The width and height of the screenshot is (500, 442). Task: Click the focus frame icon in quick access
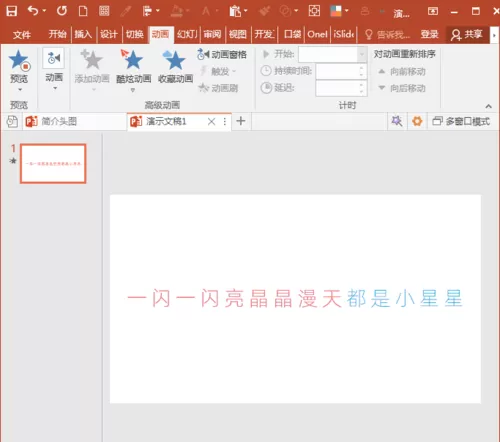coord(314,11)
